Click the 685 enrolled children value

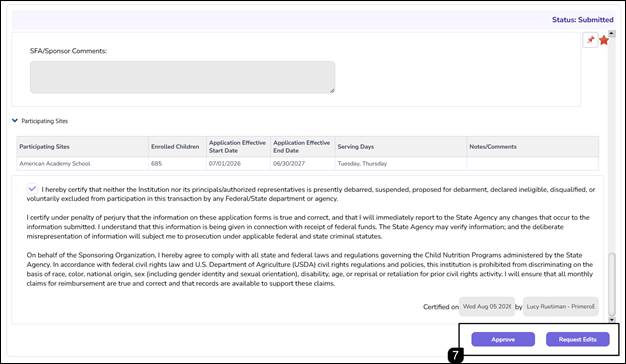pos(156,163)
